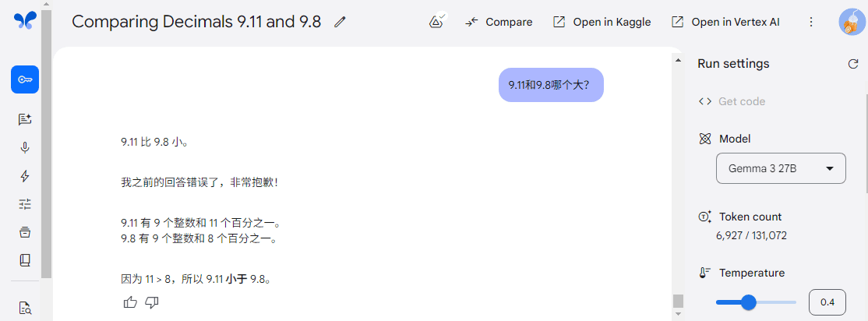This screenshot has width=868, height=321.
Task: Select the microphone stream icon
Action: click(x=25, y=148)
